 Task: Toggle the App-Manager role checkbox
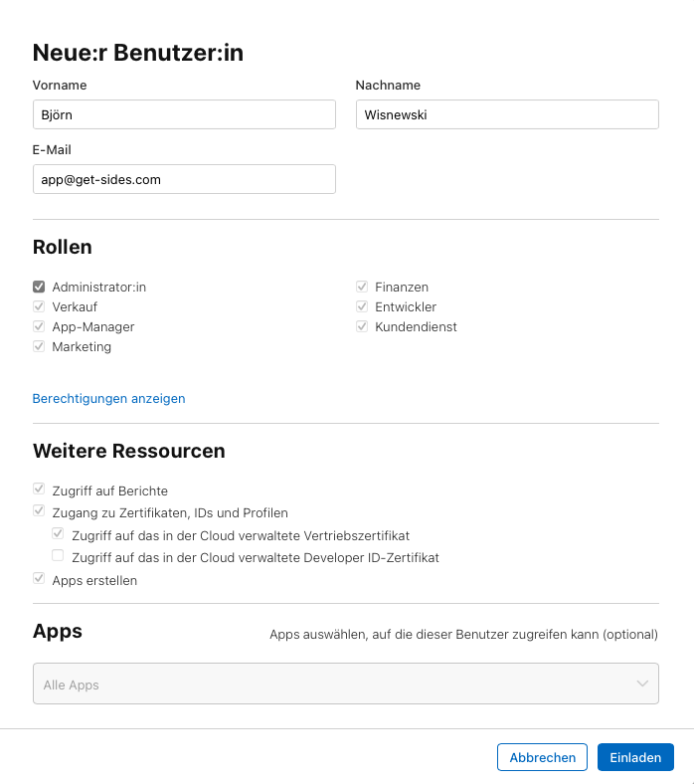39,326
